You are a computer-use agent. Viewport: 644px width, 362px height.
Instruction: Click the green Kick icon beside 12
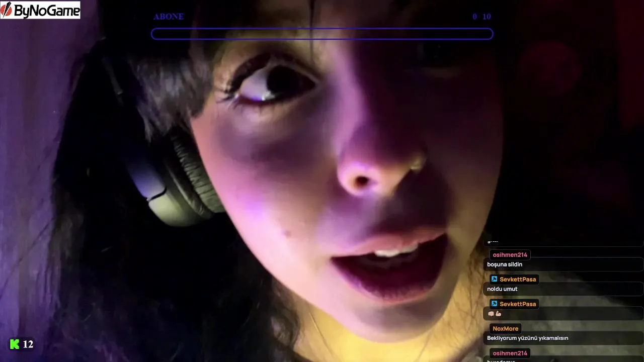point(15,344)
